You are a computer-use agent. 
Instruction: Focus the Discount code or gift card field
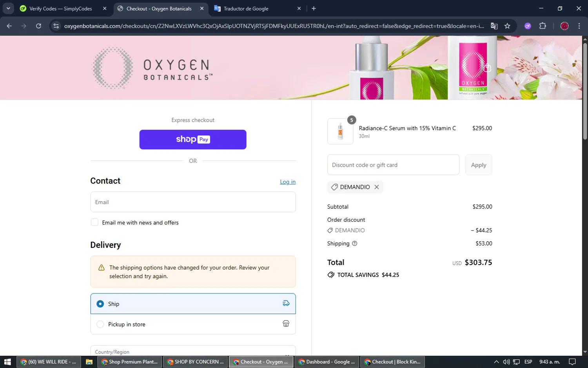pos(393,165)
